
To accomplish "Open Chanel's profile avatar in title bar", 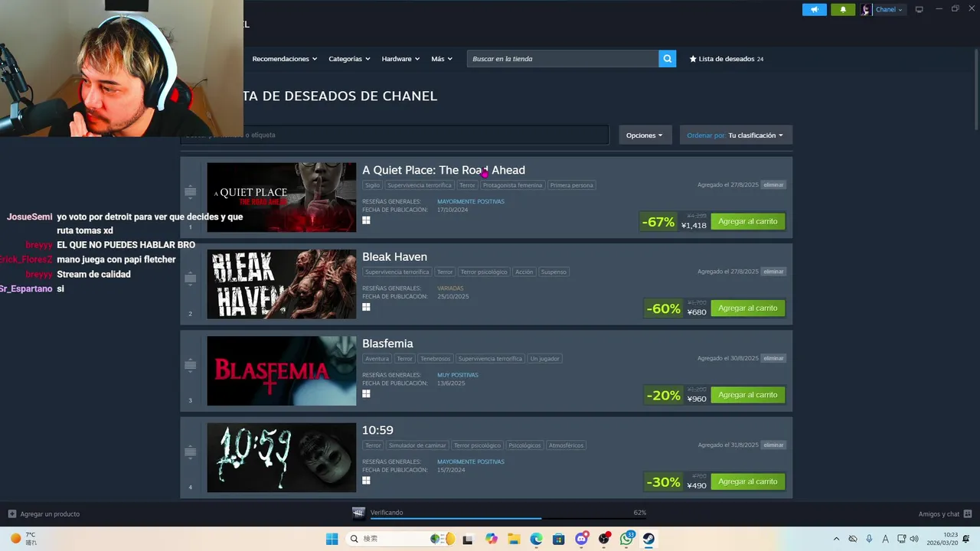I will [x=866, y=9].
